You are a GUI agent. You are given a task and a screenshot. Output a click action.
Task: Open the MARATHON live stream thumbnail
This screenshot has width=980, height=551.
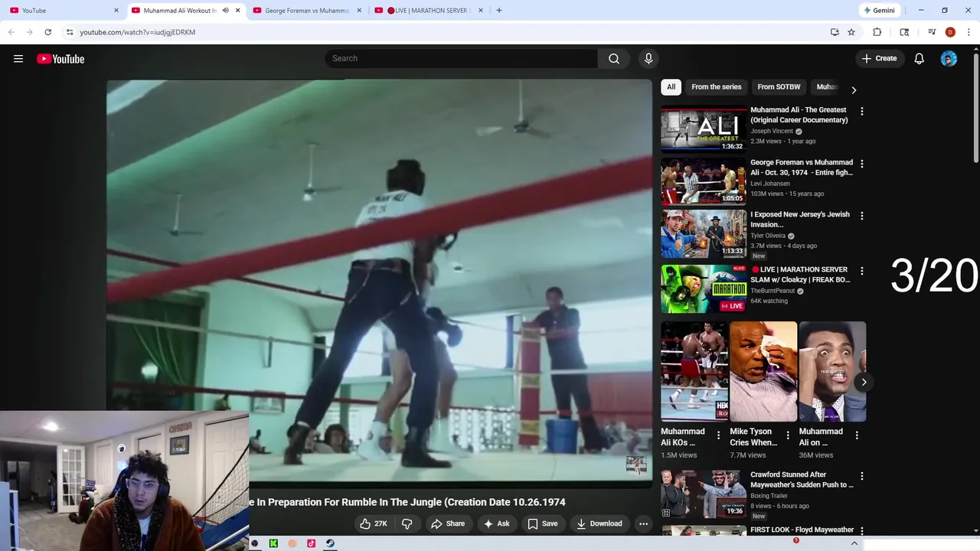point(704,289)
